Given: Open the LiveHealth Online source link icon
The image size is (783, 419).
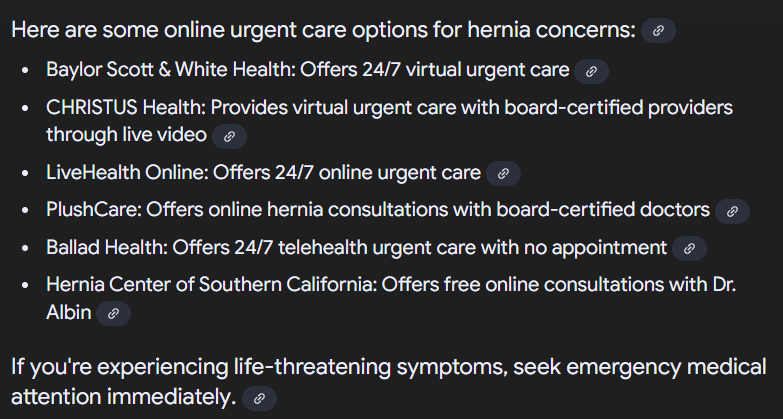Looking at the screenshot, I should [x=503, y=173].
